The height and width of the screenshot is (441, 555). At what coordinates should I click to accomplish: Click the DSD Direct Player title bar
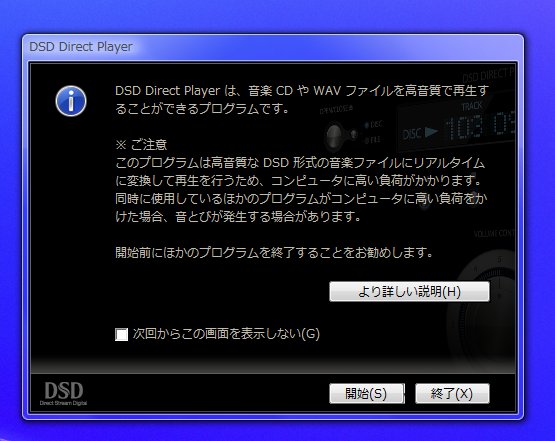click(273, 47)
